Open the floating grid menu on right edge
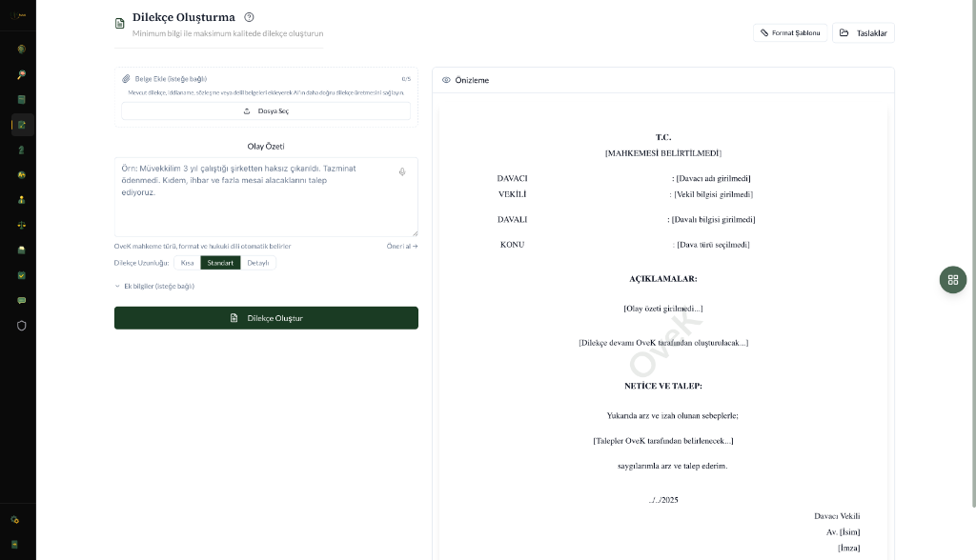Image resolution: width=976 pixels, height=560 pixels. coord(952,279)
